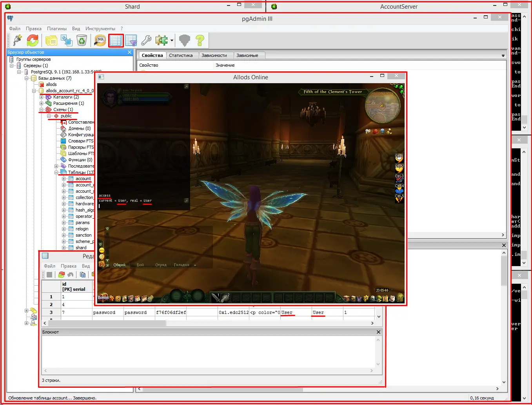Image resolution: width=532 pixels, height=405 pixels.
Task: Click the Undo icon in data editor toolbar
Action: coord(71,275)
